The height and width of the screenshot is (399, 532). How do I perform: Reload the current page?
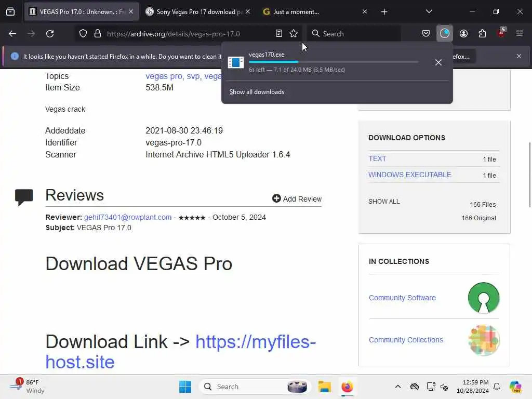pyautogui.click(x=50, y=34)
